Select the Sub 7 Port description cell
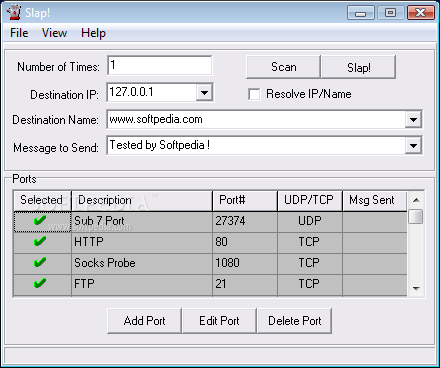Viewport: 440px width, 368px height. tap(142, 222)
